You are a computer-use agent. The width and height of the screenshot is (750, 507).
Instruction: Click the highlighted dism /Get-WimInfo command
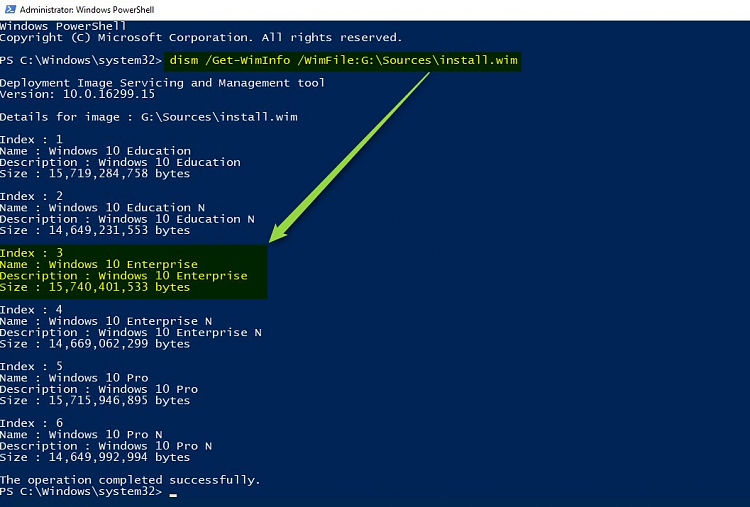(343, 60)
